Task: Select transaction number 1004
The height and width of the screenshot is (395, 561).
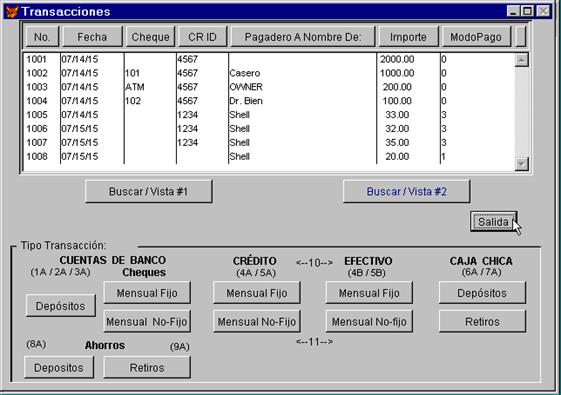Action: pyautogui.click(x=36, y=101)
